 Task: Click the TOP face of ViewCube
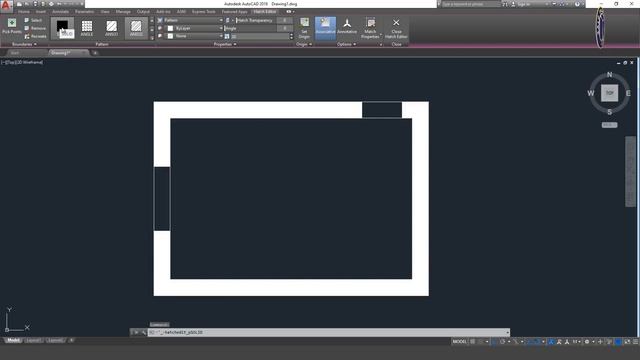click(609, 93)
